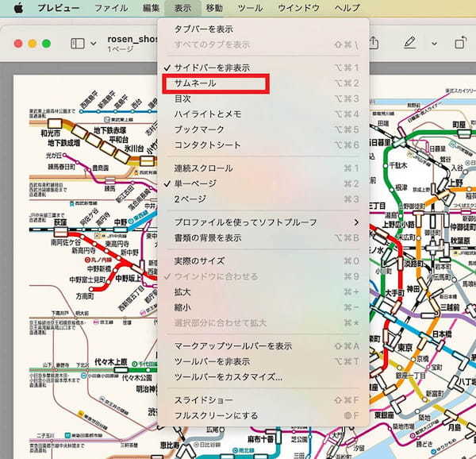Choose マークアップツールバーを表示

[x=263, y=346]
